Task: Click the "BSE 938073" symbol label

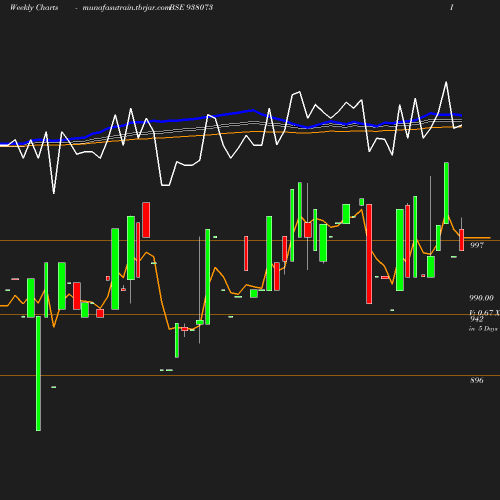Action: [x=191, y=8]
